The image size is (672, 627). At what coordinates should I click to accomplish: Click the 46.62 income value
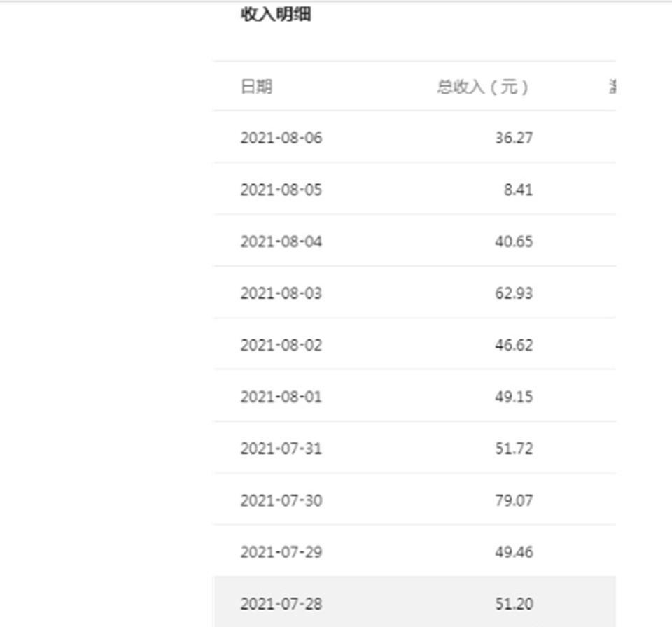pyautogui.click(x=514, y=345)
